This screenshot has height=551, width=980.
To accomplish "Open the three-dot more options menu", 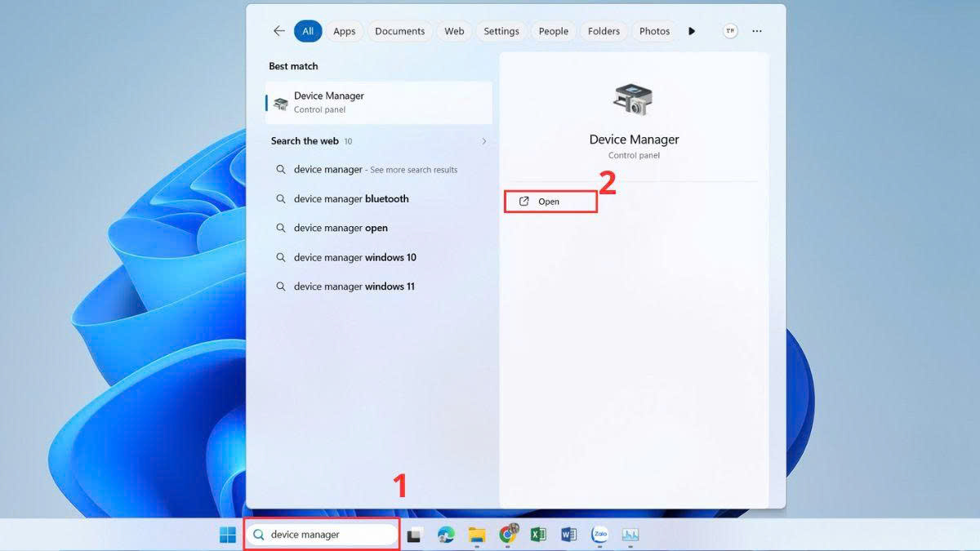I will 757,31.
